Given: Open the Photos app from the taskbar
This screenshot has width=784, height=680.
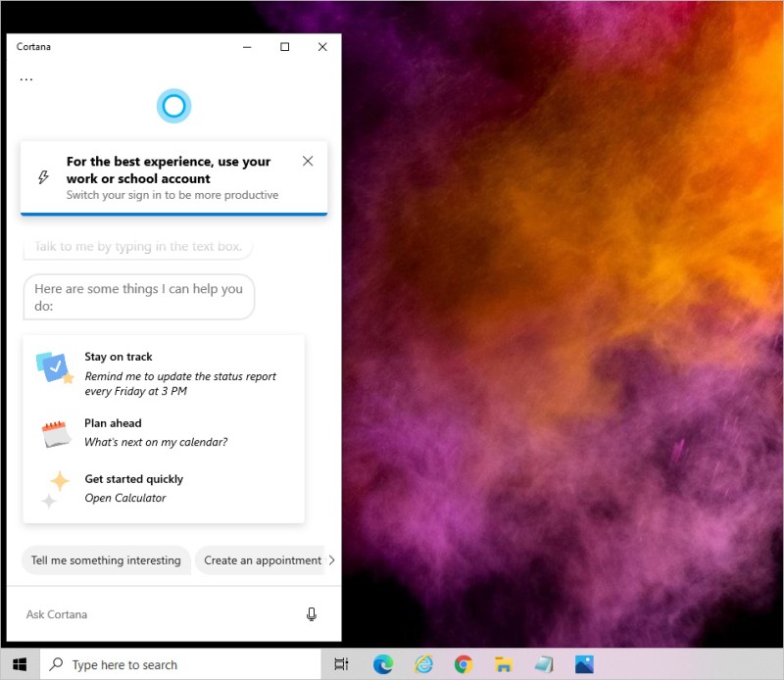Looking at the screenshot, I should coord(584,664).
